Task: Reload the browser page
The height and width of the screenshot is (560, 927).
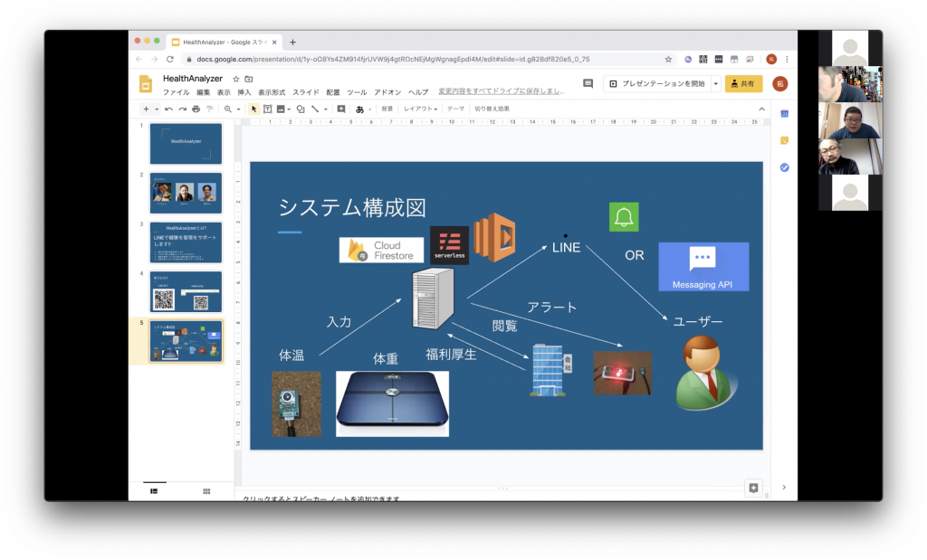Action: tap(169, 59)
